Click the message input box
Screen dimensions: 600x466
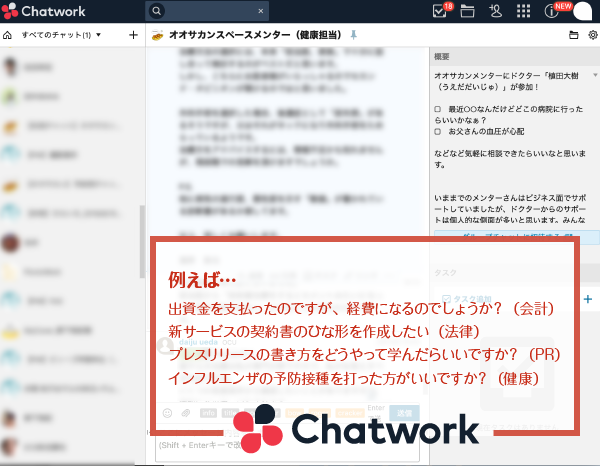click(287, 445)
